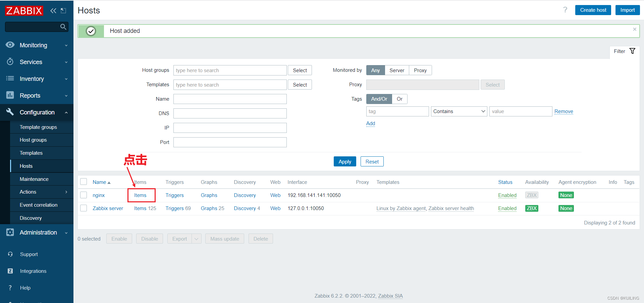Click the Services stopwatch icon
This screenshot has height=303, width=644.
pos(10,62)
